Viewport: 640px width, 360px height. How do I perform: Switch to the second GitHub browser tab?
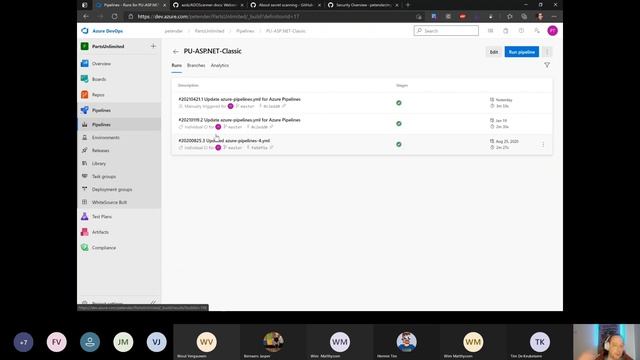pyautogui.click(x=207, y=5)
